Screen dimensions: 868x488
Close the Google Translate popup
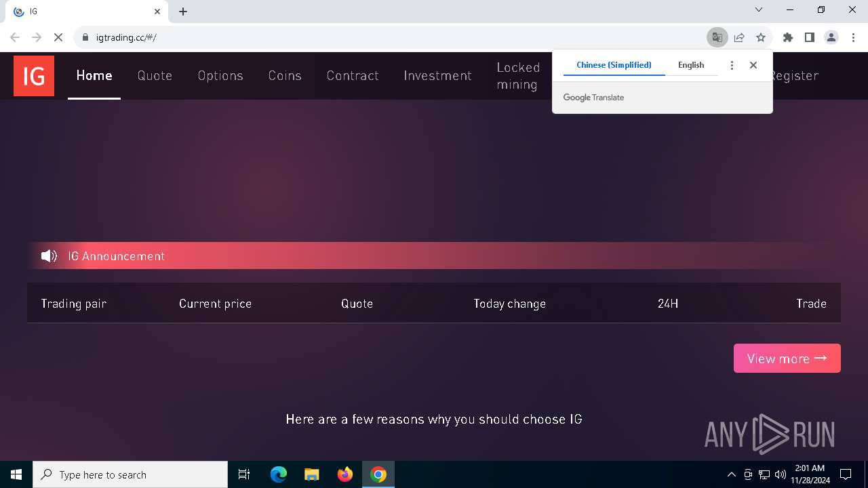(753, 65)
